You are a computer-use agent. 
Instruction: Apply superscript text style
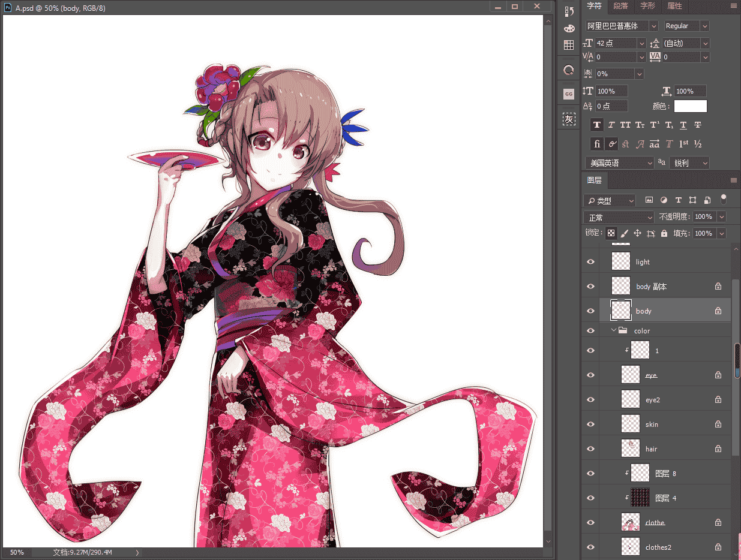[x=654, y=125]
